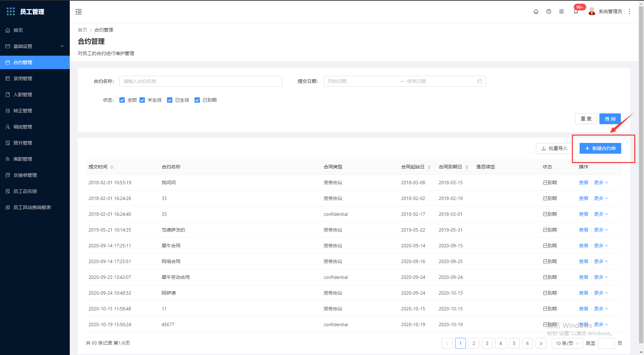Go to page 4 in pagination
The image size is (644, 355).
tap(501, 343)
